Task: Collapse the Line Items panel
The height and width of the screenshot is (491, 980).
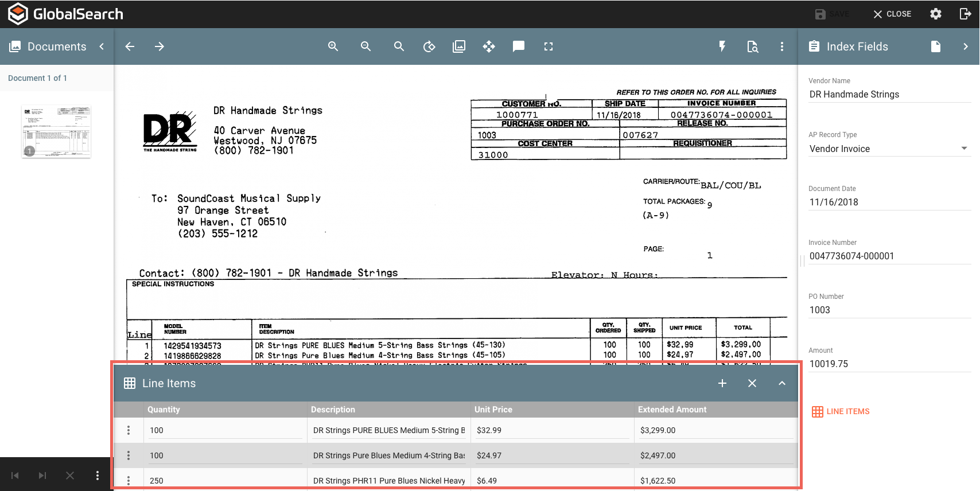Action: 782,383
